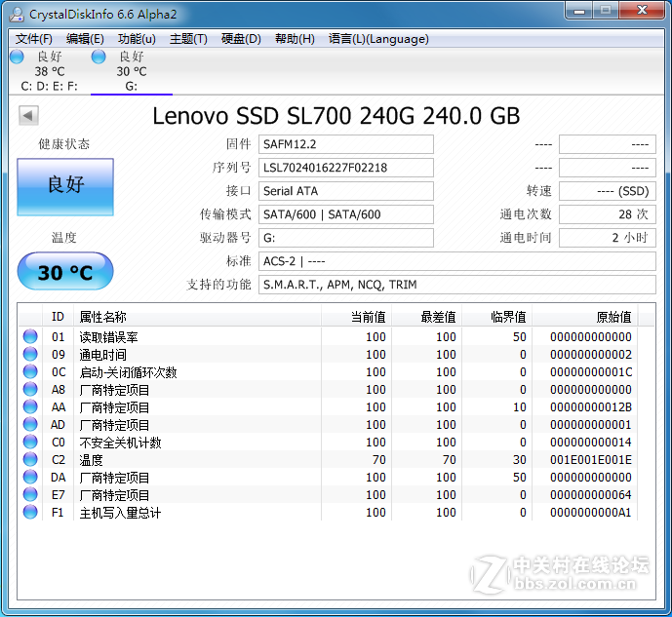Minimize the CrystalDiskInfo window
The width and height of the screenshot is (672, 617).
579,11
